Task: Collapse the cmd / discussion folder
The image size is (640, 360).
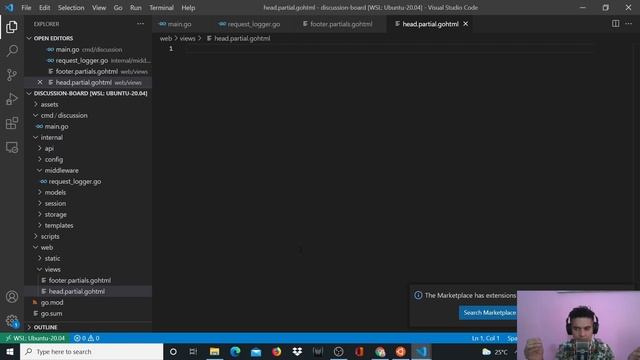Action: pyautogui.click(x=64, y=116)
